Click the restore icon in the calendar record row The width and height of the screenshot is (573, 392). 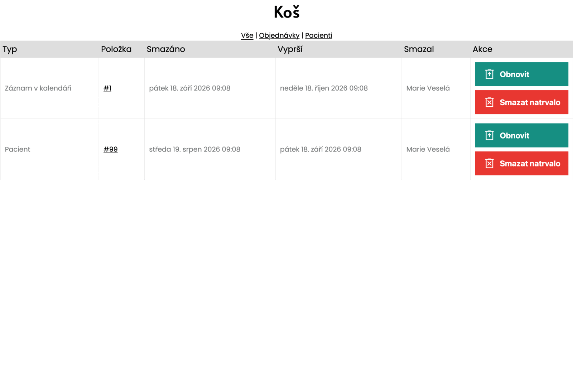click(489, 74)
